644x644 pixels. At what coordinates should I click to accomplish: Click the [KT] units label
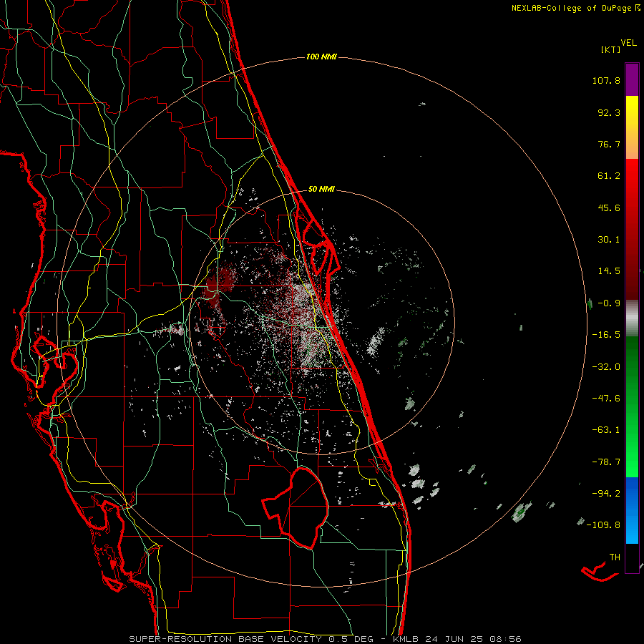pos(611,49)
